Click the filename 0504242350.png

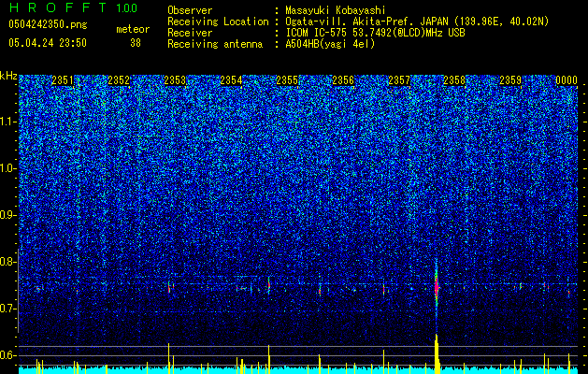48,24
